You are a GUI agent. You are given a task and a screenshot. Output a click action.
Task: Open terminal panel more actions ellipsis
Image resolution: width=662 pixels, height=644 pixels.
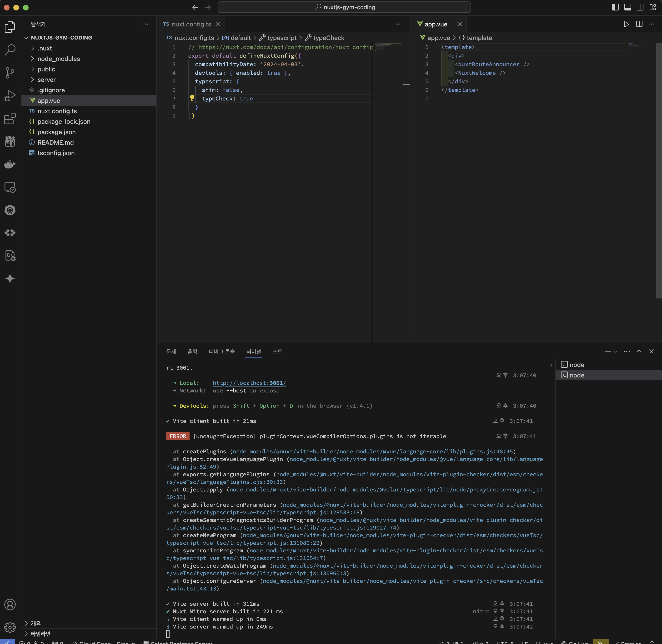(x=627, y=352)
